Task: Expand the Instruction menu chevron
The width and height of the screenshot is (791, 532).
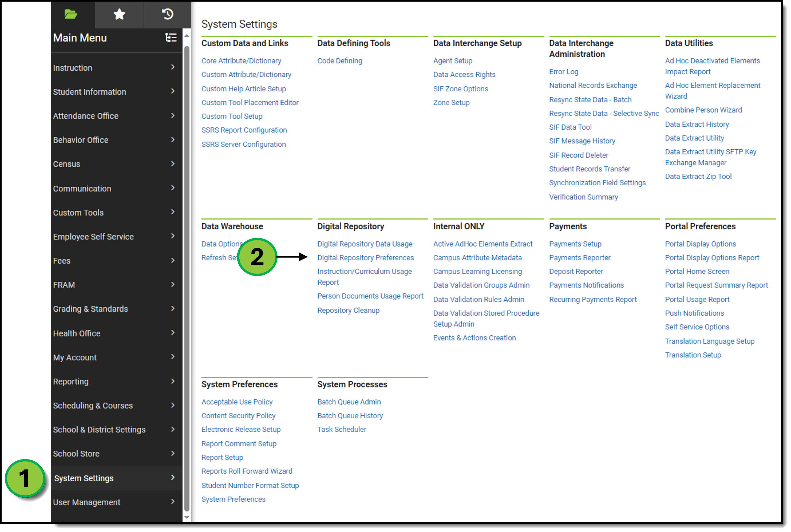Action: pos(173,67)
